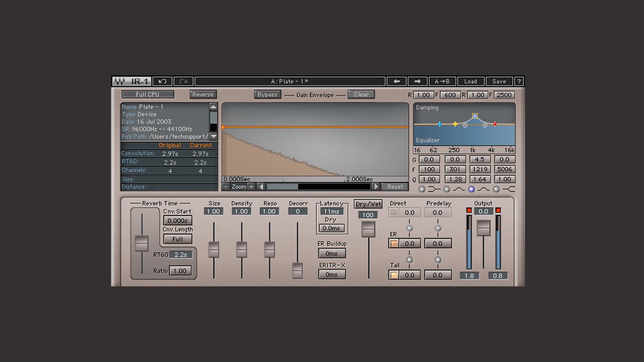The image size is (644, 362).
Task: Click the damping frequency field 600
Action: tap(450, 95)
